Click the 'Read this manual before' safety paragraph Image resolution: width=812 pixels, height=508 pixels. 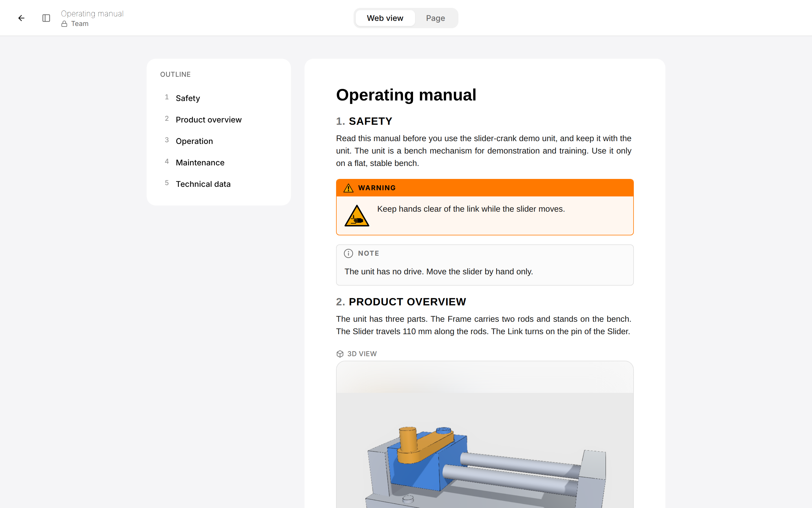(x=484, y=151)
